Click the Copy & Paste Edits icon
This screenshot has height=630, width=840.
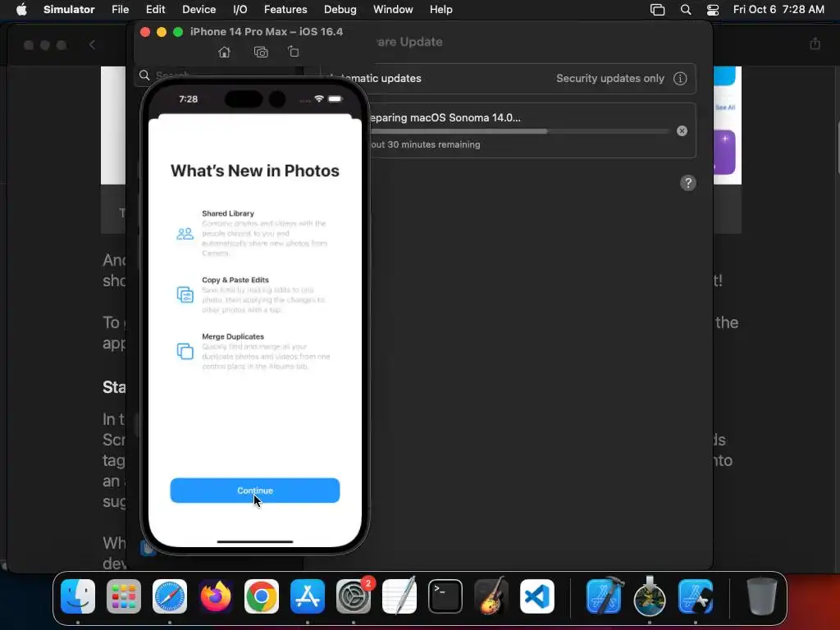click(x=185, y=294)
